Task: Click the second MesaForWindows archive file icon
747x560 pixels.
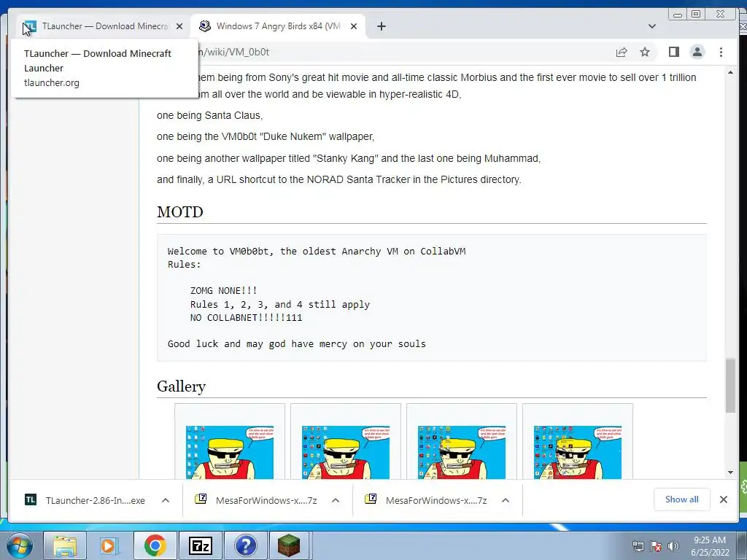Action: point(371,499)
